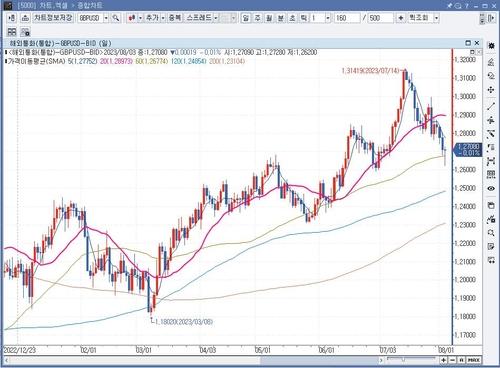Click the 스프레드 button
The width and height of the screenshot is (500, 368).
pyautogui.click(x=199, y=18)
